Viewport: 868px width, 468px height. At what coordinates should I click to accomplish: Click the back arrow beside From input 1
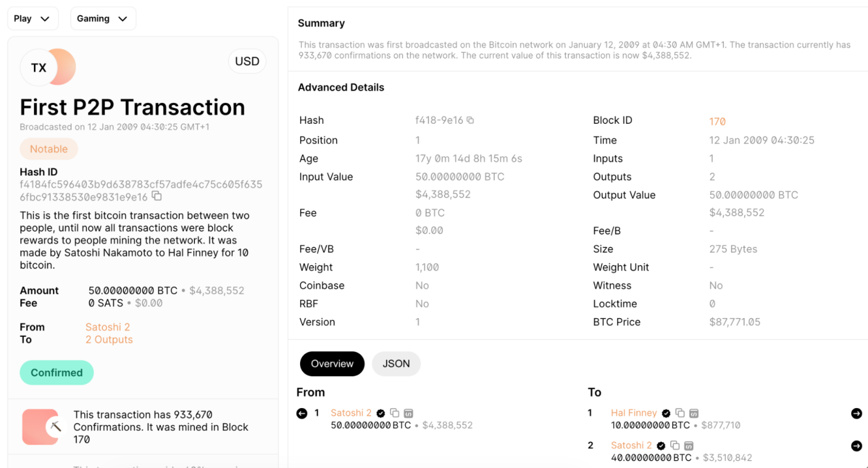point(302,414)
